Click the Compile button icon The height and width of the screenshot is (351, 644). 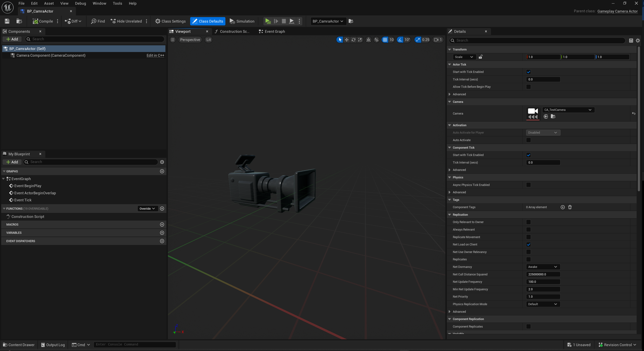click(35, 21)
